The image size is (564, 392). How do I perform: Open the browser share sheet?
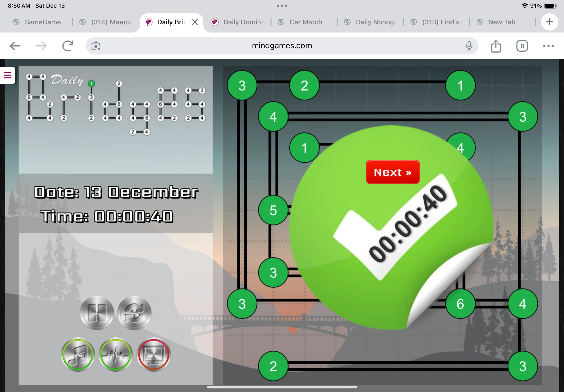(x=496, y=46)
